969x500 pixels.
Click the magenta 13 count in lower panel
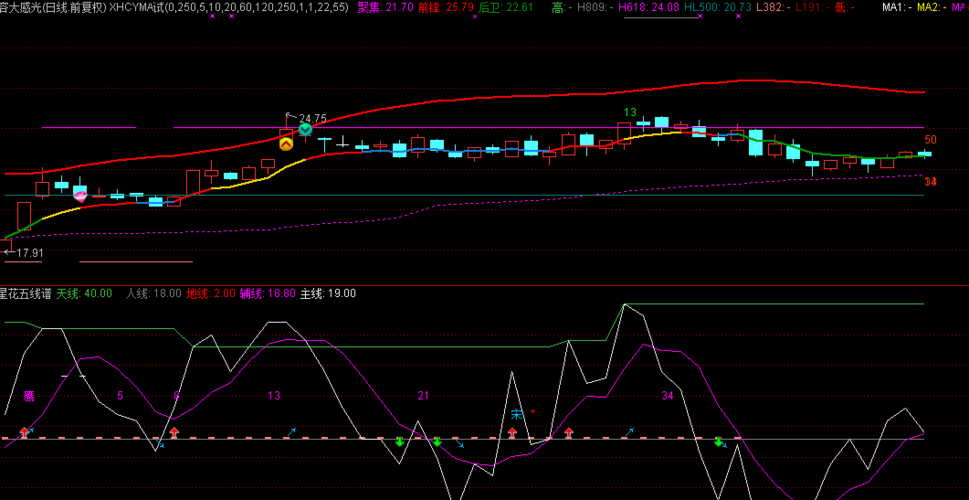pyautogui.click(x=274, y=396)
